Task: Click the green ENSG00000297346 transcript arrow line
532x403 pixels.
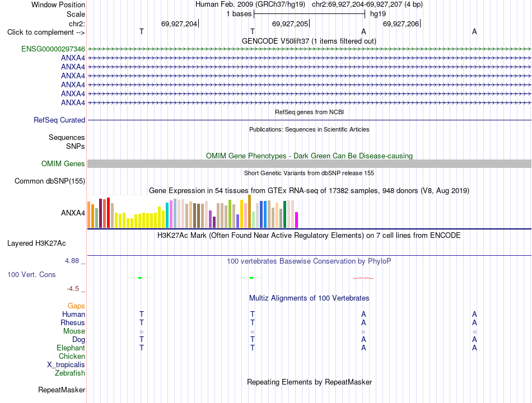Action: (x=310, y=49)
